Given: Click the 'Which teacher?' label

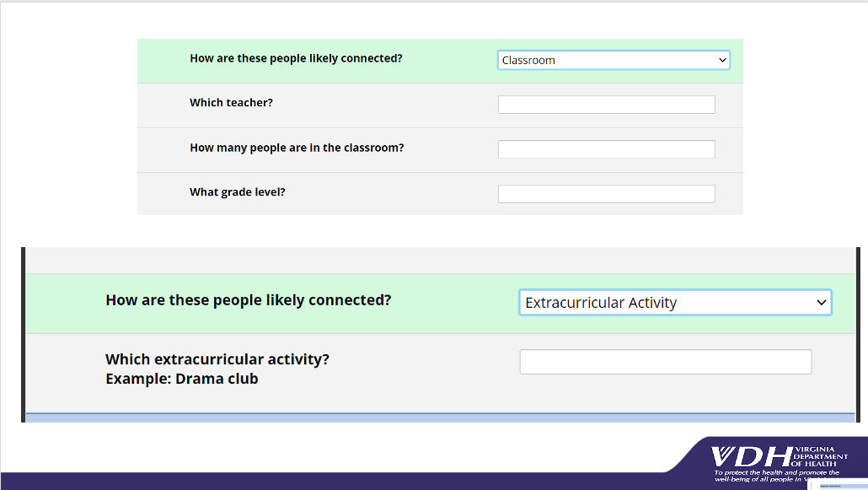Looking at the screenshot, I should click(232, 103).
